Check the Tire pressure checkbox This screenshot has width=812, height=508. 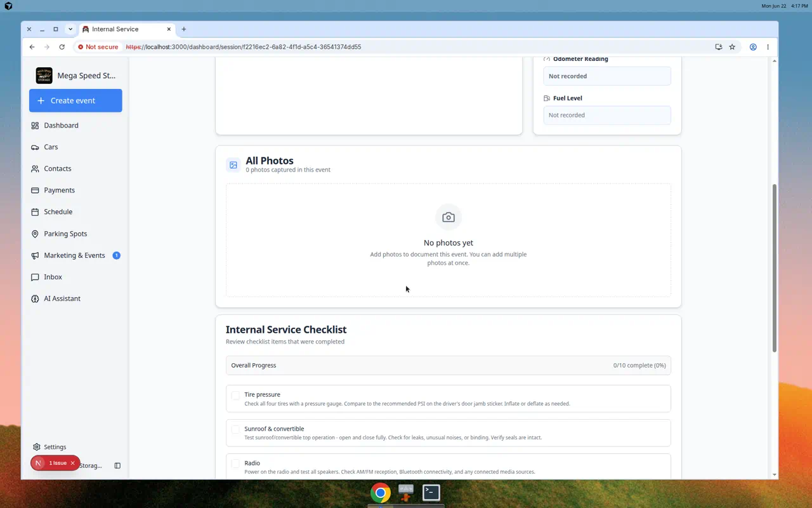click(x=235, y=395)
